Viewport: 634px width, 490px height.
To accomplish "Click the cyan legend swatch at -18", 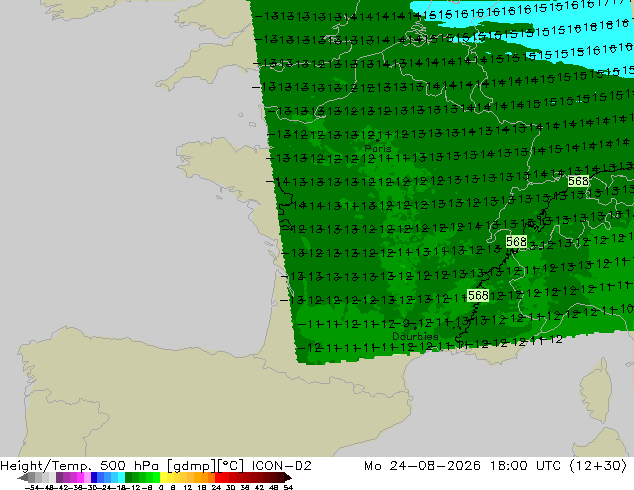I will (x=121, y=477).
